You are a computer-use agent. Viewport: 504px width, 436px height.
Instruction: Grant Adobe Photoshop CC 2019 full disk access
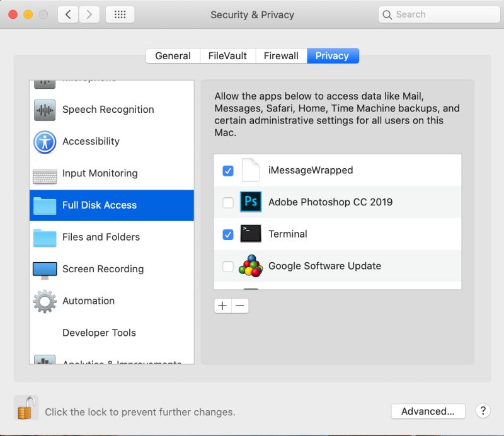pyautogui.click(x=228, y=202)
